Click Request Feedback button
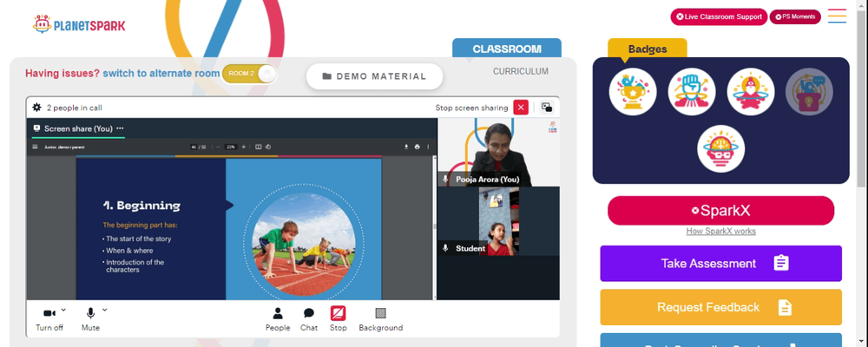The image size is (868, 347). click(720, 307)
